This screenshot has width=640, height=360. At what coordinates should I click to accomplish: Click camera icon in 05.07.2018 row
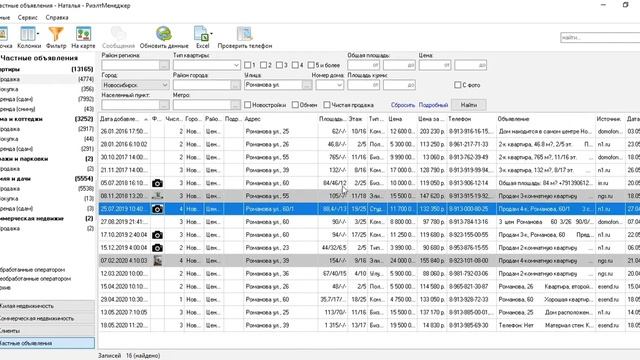tap(157, 183)
